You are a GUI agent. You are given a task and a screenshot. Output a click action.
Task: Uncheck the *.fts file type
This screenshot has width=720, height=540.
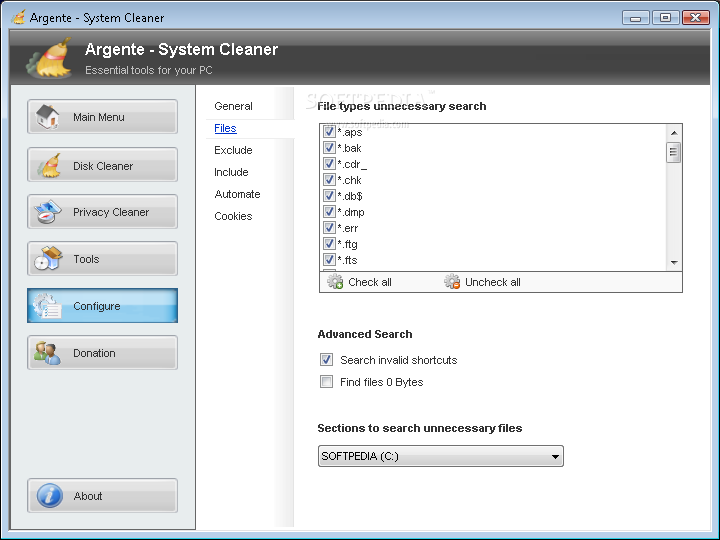click(329, 259)
